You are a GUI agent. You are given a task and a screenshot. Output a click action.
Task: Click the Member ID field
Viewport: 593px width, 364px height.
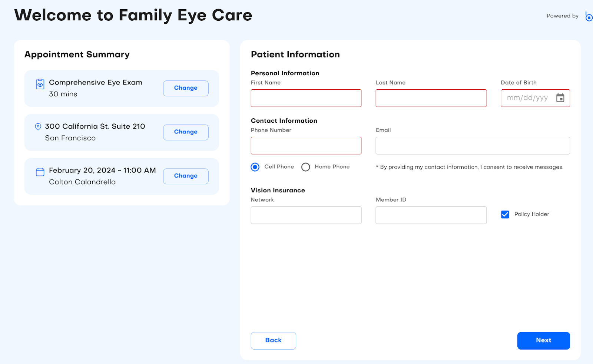tap(431, 215)
